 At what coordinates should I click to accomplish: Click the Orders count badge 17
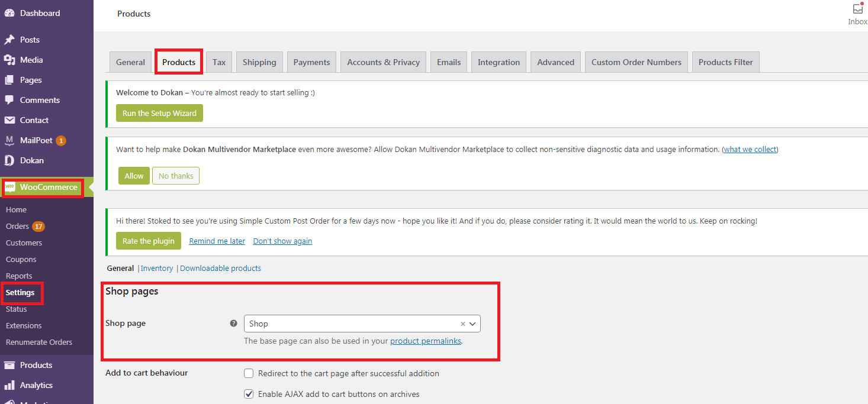38,227
